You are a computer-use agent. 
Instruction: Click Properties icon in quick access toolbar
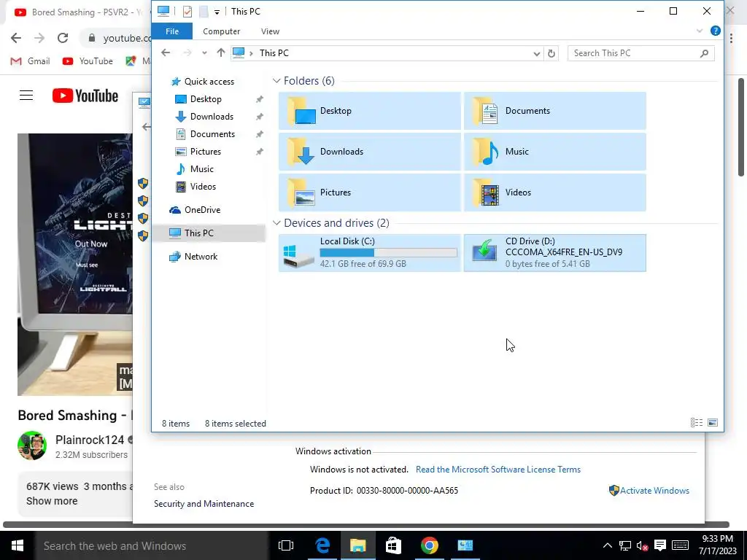[187, 12]
